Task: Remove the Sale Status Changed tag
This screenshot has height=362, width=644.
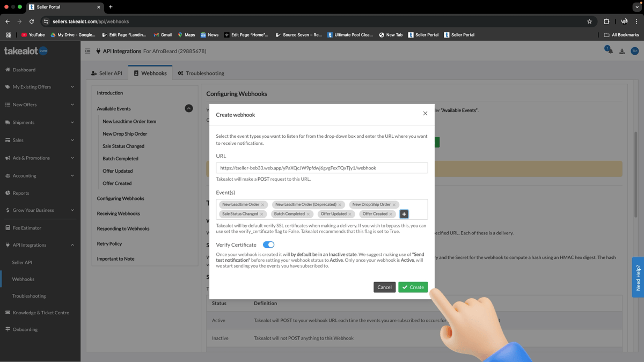Action: coord(261,214)
